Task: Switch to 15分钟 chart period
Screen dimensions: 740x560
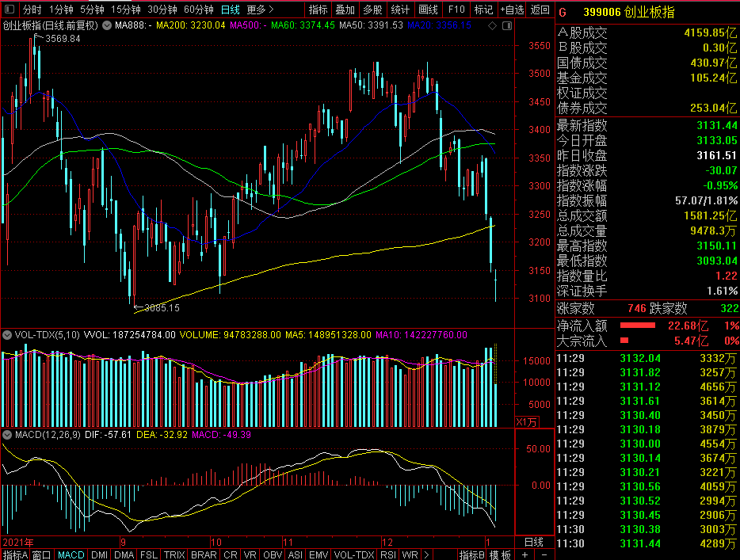Action: point(125,10)
